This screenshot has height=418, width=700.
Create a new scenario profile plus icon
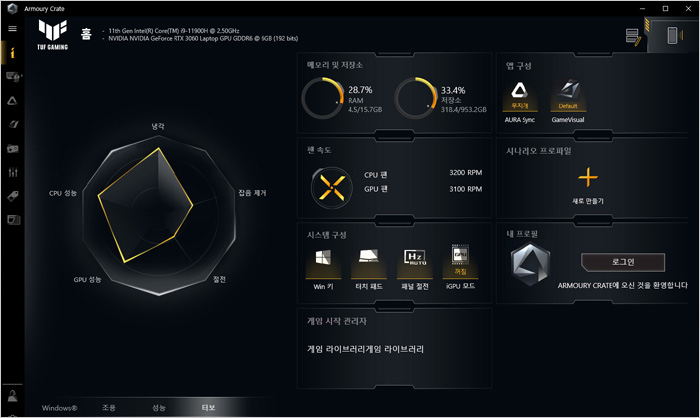tap(588, 177)
